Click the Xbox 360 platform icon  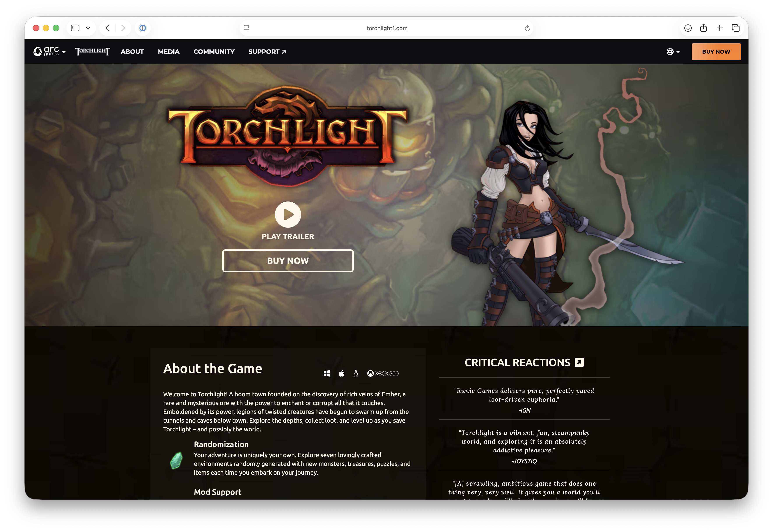383,373
